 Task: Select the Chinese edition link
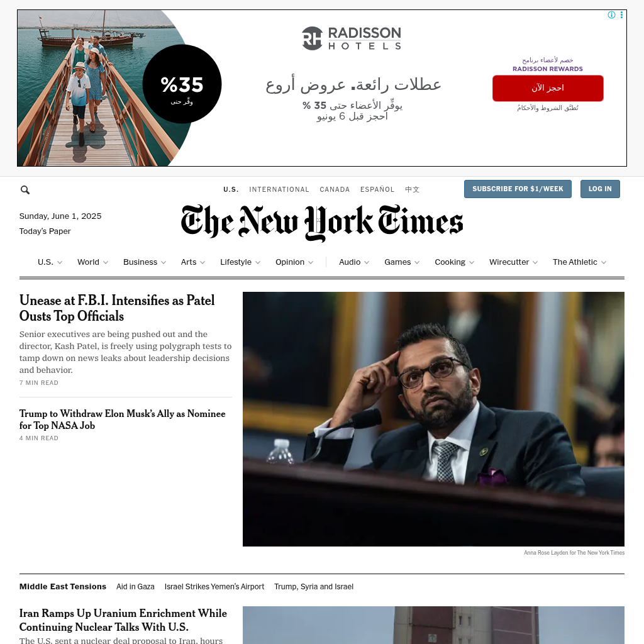pyautogui.click(x=412, y=189)
